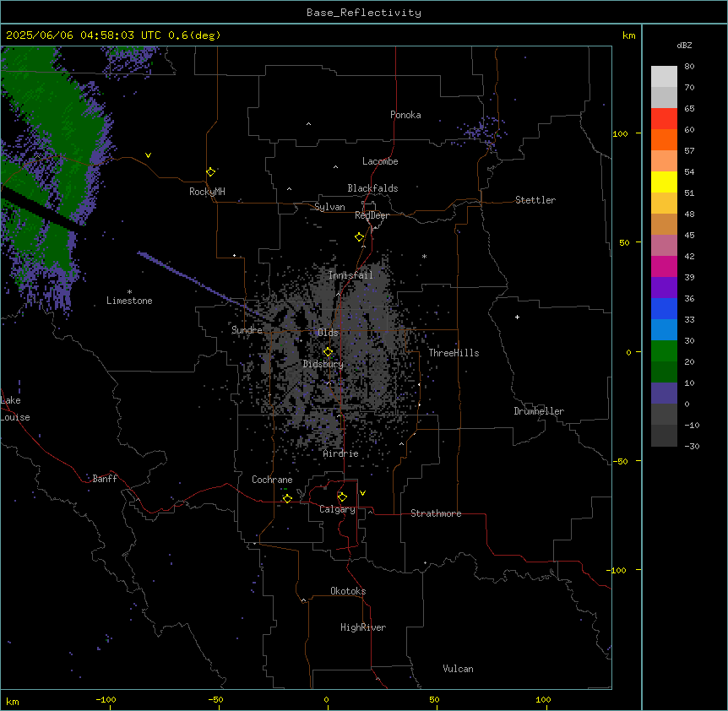Select the magenta swatch in dBZ legend

click(664, 266)
